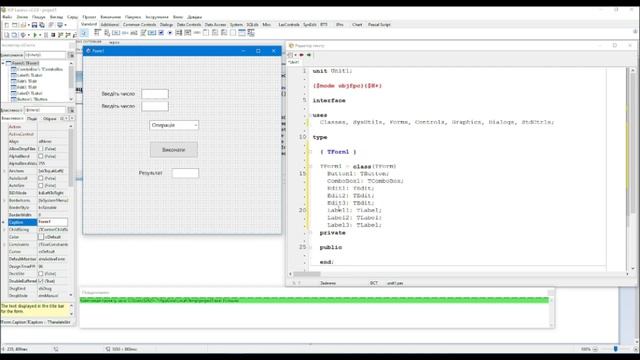The image size is (640, 360).
Task: Choose the TScrollBar palette component
Action: coord(197,33)
